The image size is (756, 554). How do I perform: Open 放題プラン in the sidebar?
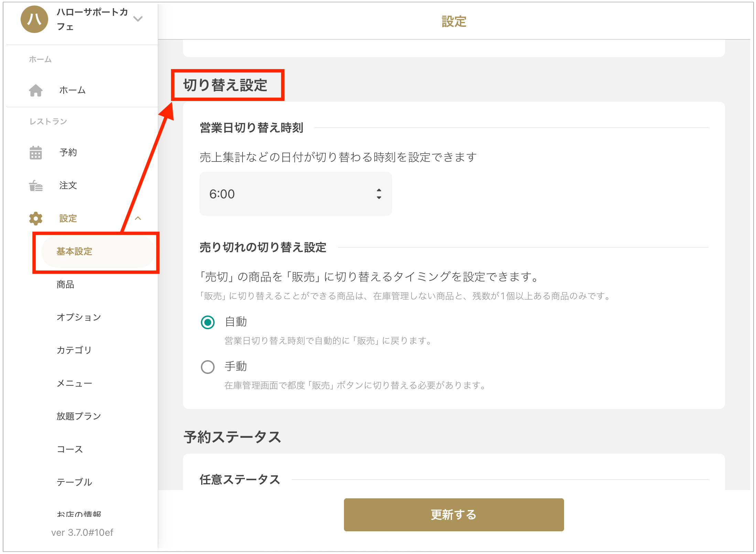78,416
